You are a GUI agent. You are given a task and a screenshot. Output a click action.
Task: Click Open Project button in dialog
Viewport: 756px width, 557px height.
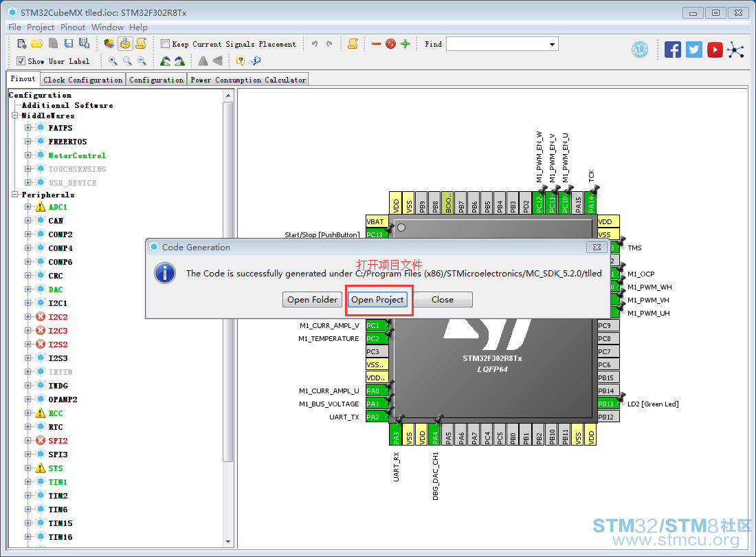(377, 300)
